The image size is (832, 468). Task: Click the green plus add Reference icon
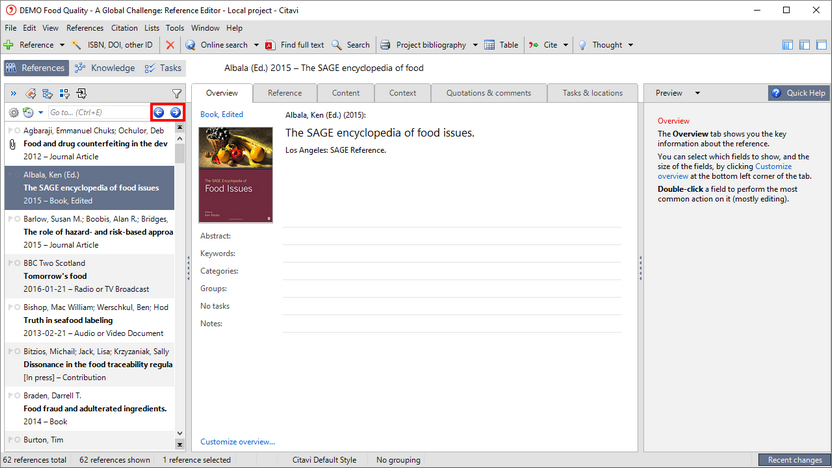tap(8, 45)
